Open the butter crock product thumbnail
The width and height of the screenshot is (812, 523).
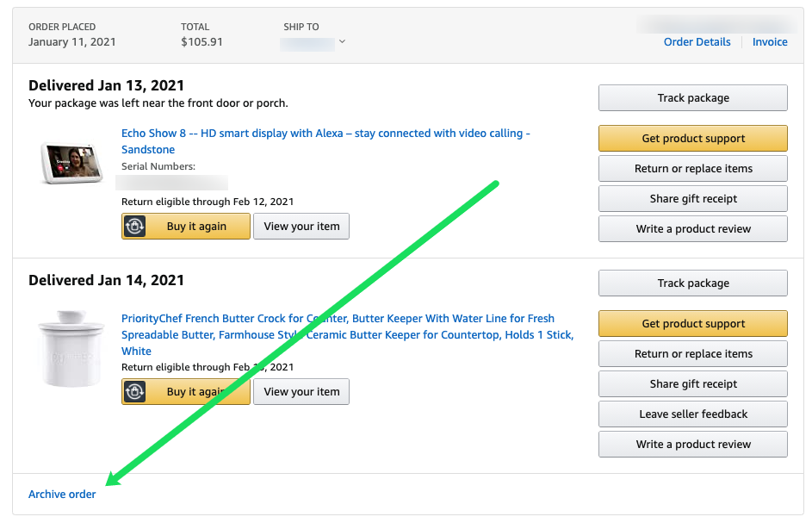tap(71, 348)
